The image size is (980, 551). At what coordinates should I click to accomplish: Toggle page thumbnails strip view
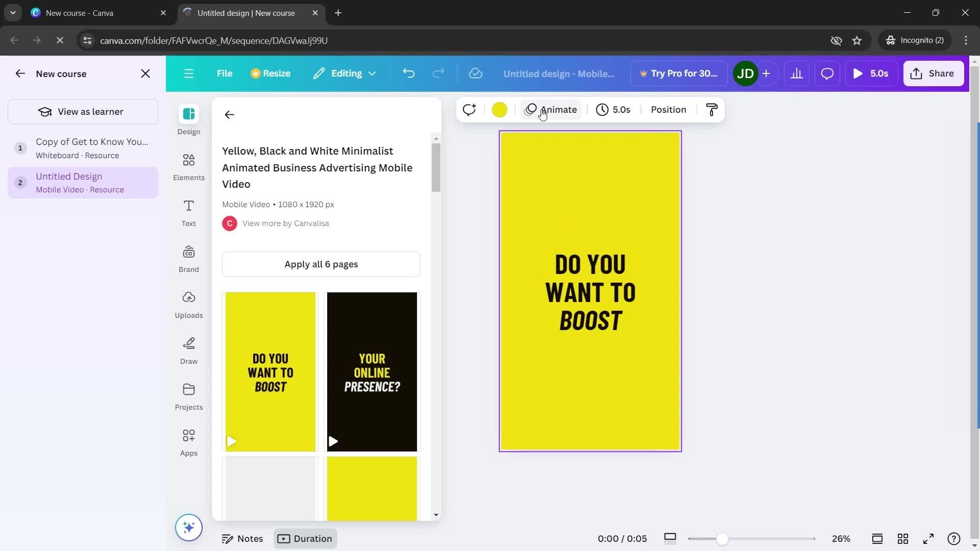pyautogui.click(x=670, y=539)
